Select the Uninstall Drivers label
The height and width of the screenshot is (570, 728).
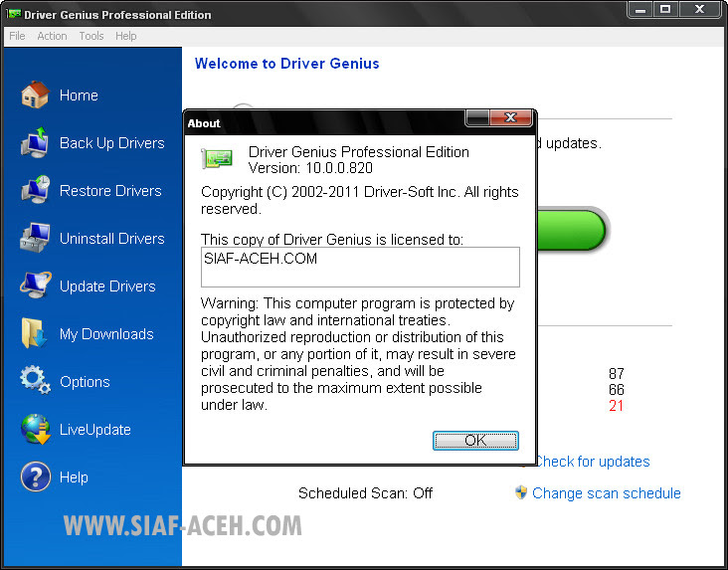[112, 239]
